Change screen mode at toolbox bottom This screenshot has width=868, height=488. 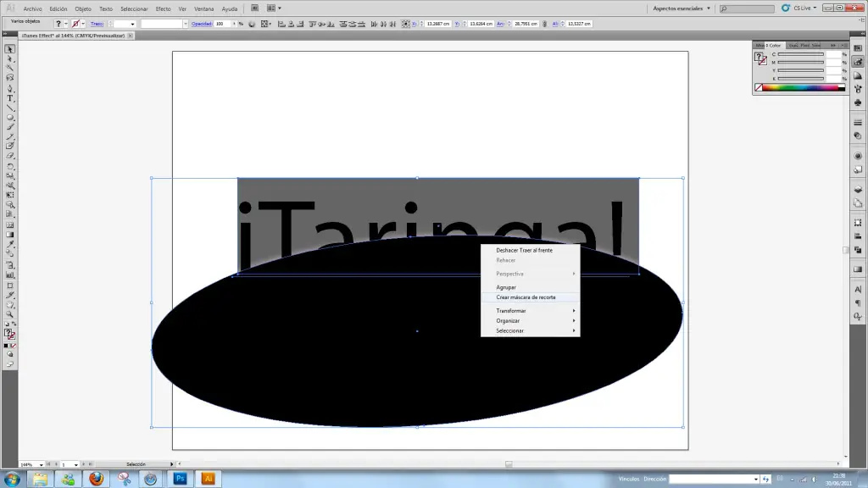pyautogui.click(x=10, y=364)
